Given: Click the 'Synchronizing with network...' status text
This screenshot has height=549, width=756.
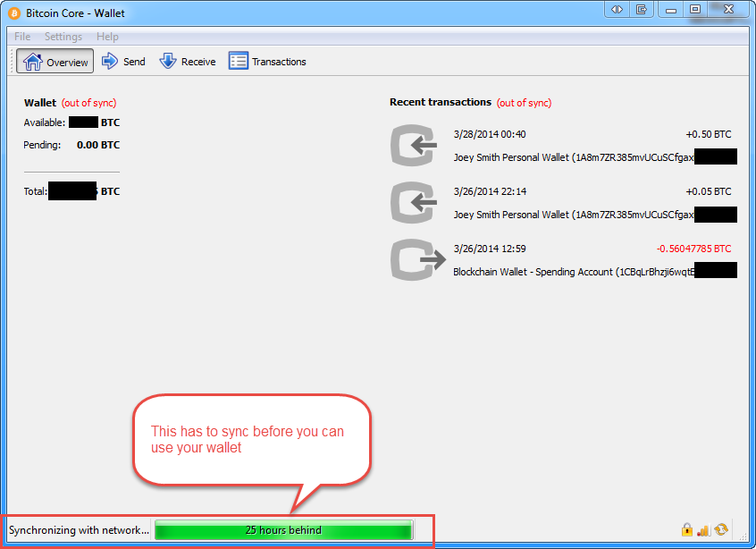Looking at the screenshot, I should point(79,530).
